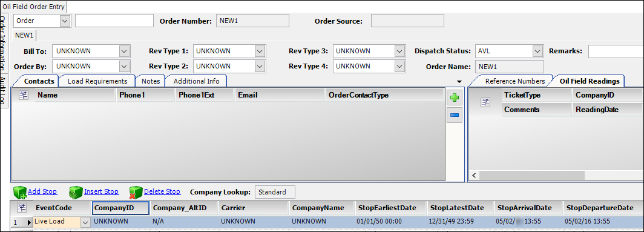The height and width of the screenshot is (232, 644).
Task: Click the Order Number field
Action: pos(252,21)
